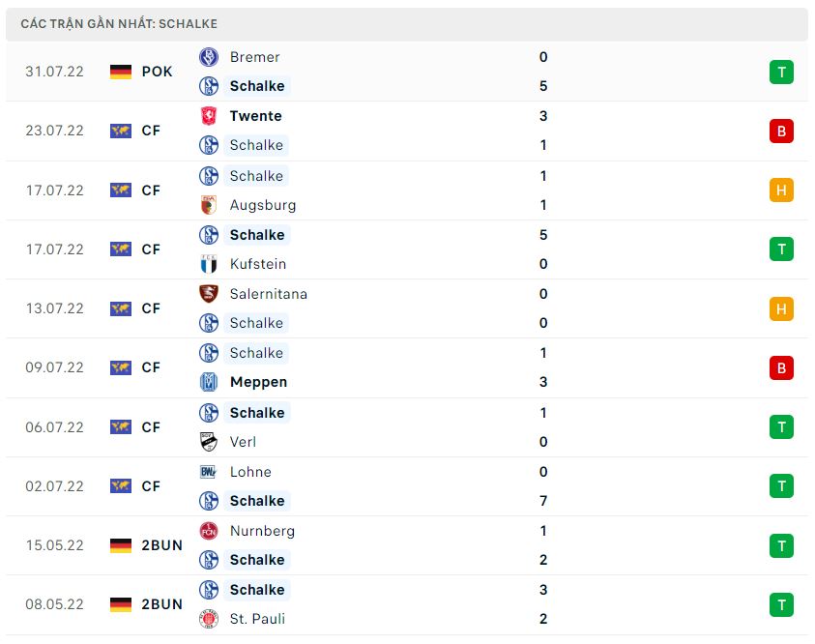The image size is (815, 644).
Task: Select the orange H badge for the Augsburg draw
Action: [x=781, y=190]
